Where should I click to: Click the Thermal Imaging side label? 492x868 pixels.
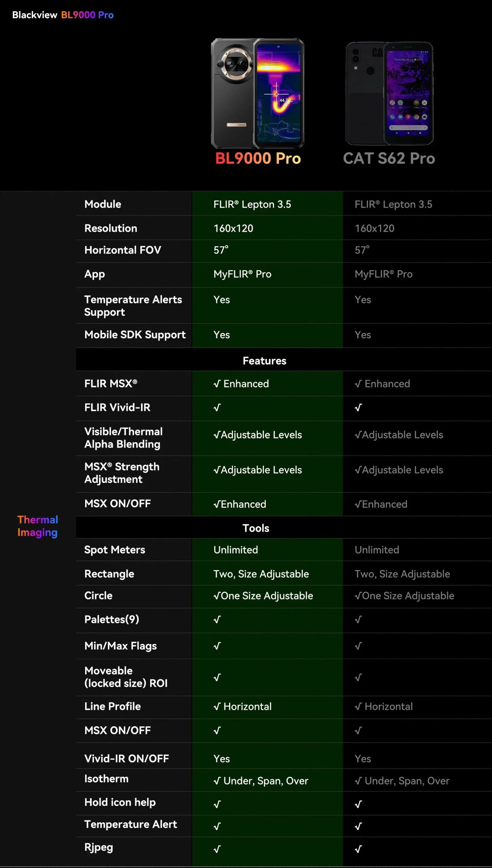click(38, 526)
